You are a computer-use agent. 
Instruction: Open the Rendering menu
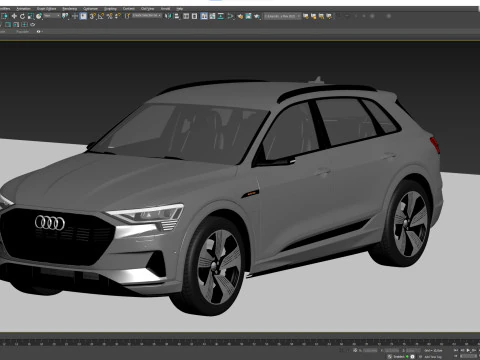point(70,9)
